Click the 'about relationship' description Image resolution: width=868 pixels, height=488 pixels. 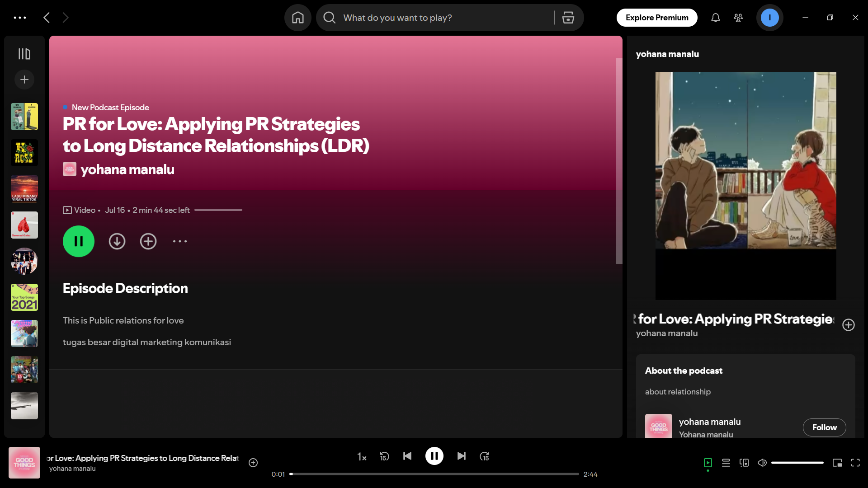(x=678, y=392)
